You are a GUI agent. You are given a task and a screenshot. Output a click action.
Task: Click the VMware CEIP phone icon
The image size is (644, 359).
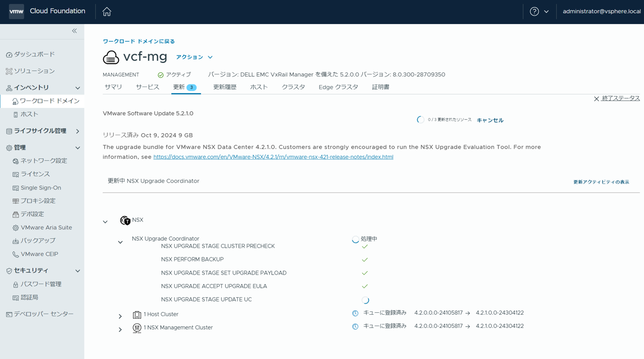tap(16, 254)
